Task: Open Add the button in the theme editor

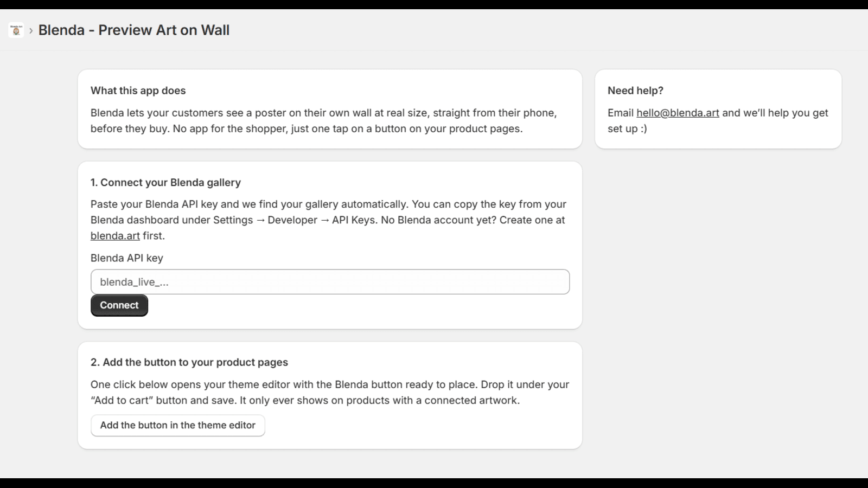Action: [x=178, y=426]
